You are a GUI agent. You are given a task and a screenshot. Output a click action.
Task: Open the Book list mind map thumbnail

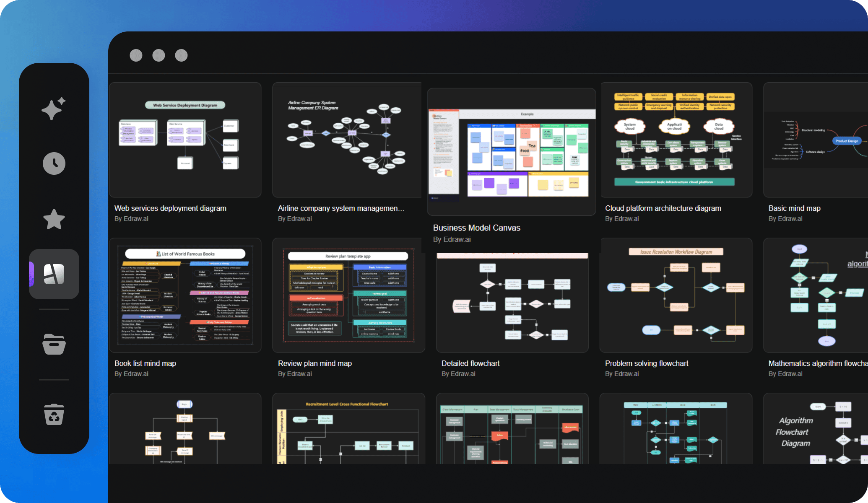pyautogui.click(x=185, y=295)
